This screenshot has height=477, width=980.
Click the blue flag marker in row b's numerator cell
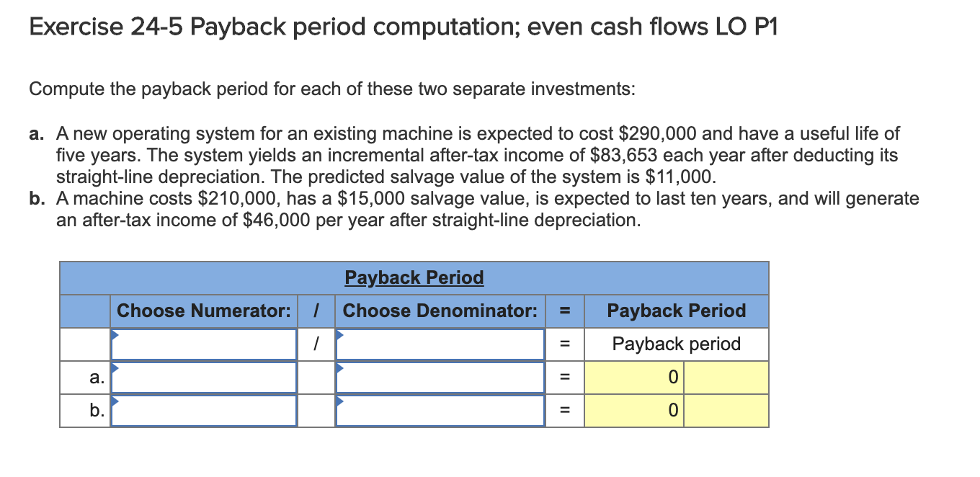tap(115, 401)
